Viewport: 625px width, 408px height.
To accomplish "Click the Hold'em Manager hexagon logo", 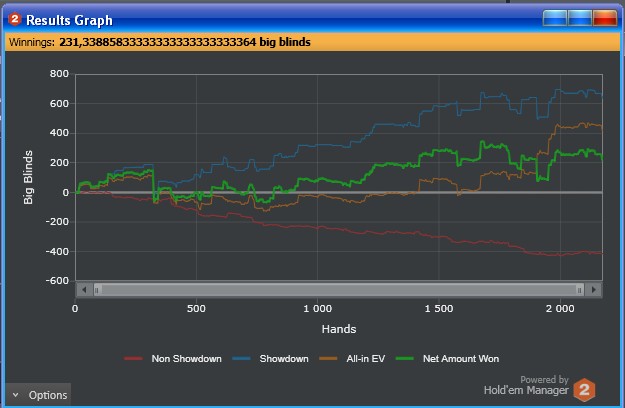I will (x=584, y=390).
